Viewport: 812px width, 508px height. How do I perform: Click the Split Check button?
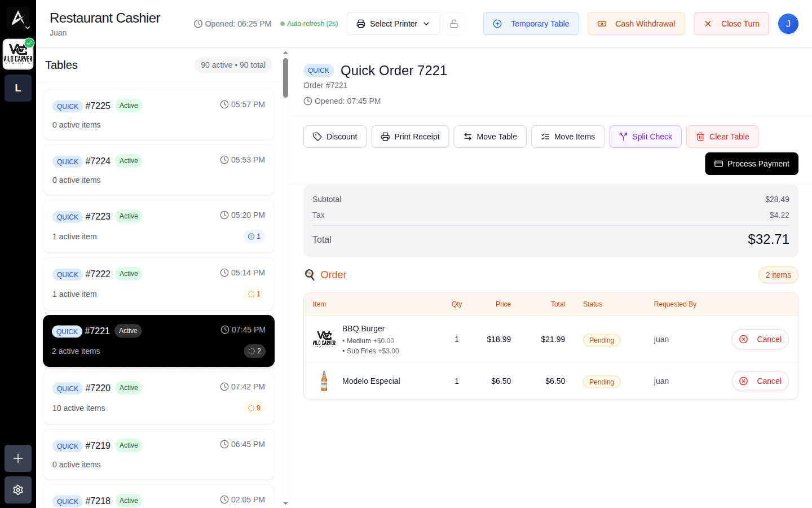click(x=646, y=137)
